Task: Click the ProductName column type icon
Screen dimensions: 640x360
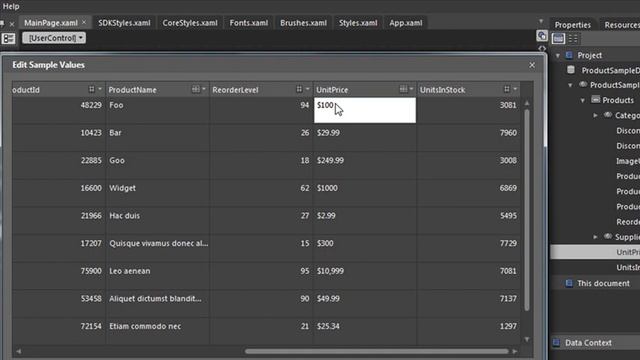Action: point(196,89)
